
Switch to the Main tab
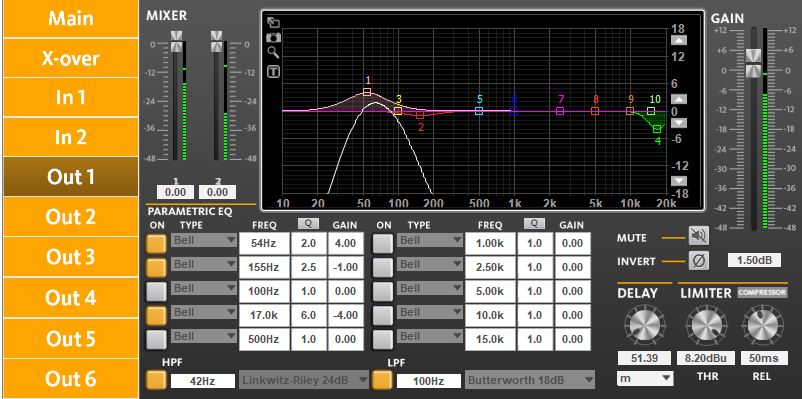click(x=71, y=19)
